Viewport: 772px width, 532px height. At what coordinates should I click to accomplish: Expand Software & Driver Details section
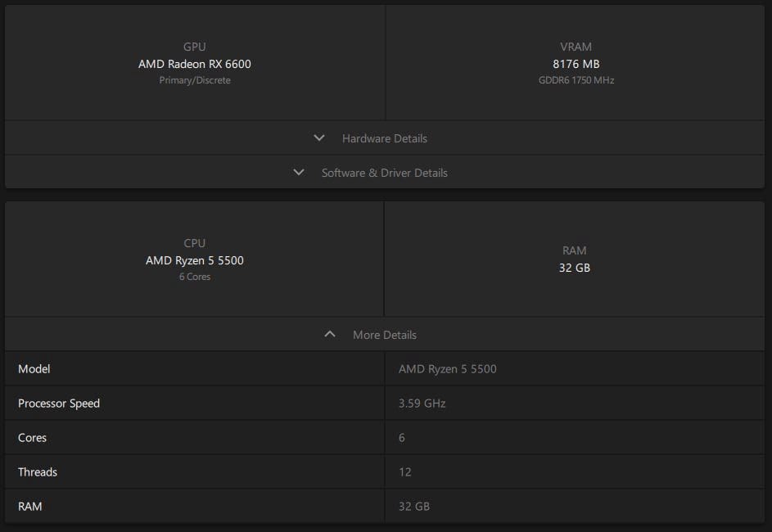pos(384,173)
